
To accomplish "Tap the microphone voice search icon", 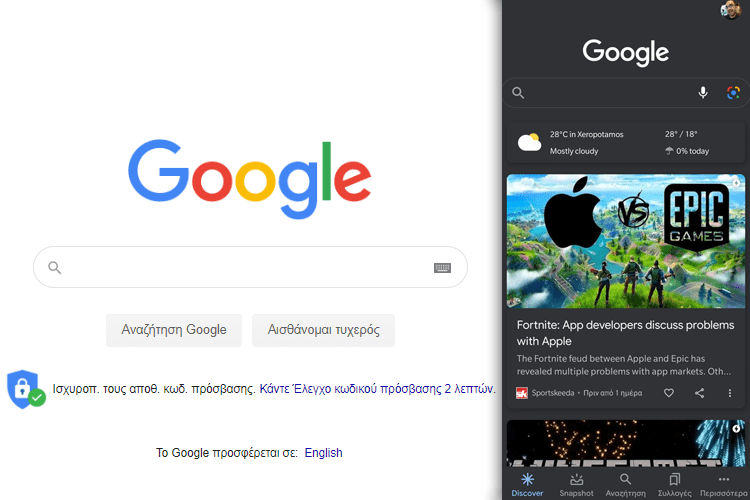I will 703,92.
